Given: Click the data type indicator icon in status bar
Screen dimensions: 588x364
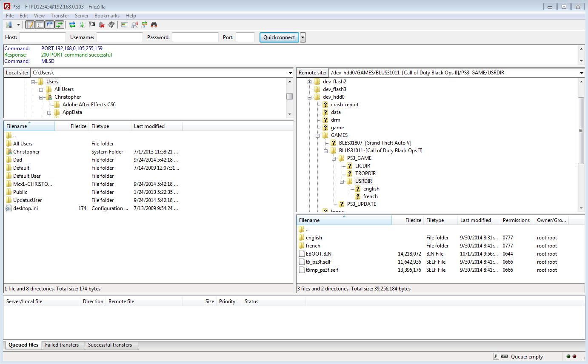Looking at the screenshot, I should 496,356.
